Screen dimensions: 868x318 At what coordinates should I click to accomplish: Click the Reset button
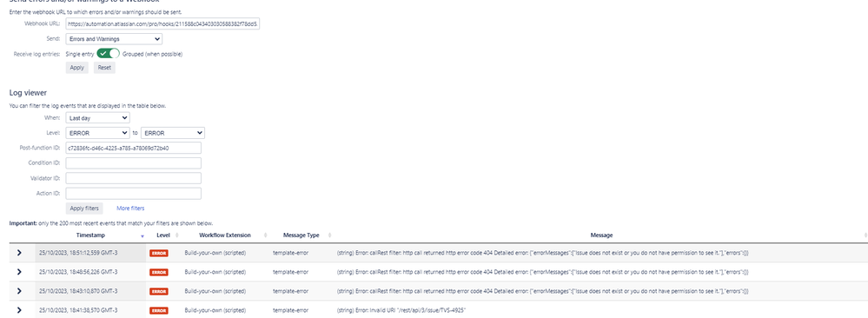coord(104,68)
